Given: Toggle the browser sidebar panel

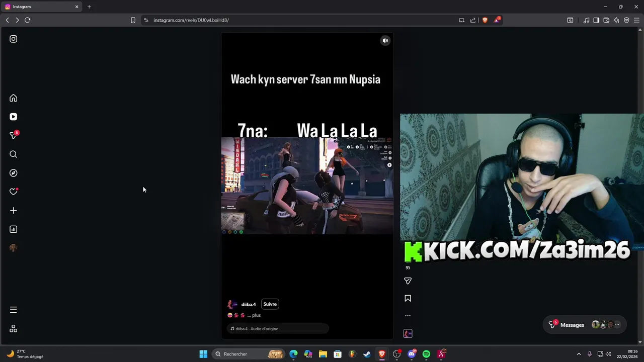Looking at the screenshot, I should point(596,20).
